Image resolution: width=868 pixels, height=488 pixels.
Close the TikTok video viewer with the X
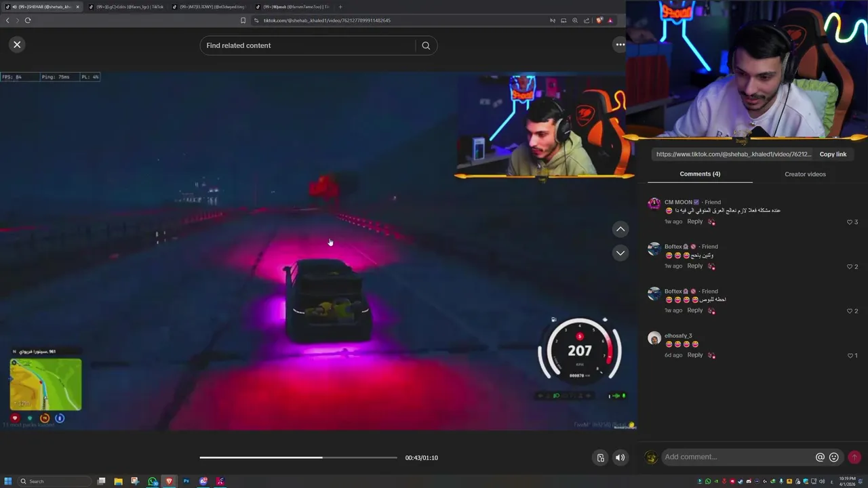17,45
